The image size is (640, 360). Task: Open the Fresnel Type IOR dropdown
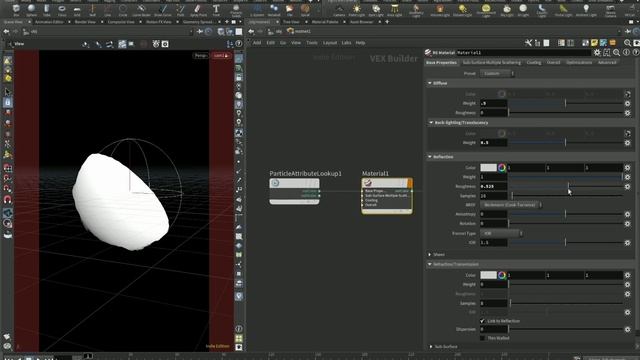coord(501,233)
